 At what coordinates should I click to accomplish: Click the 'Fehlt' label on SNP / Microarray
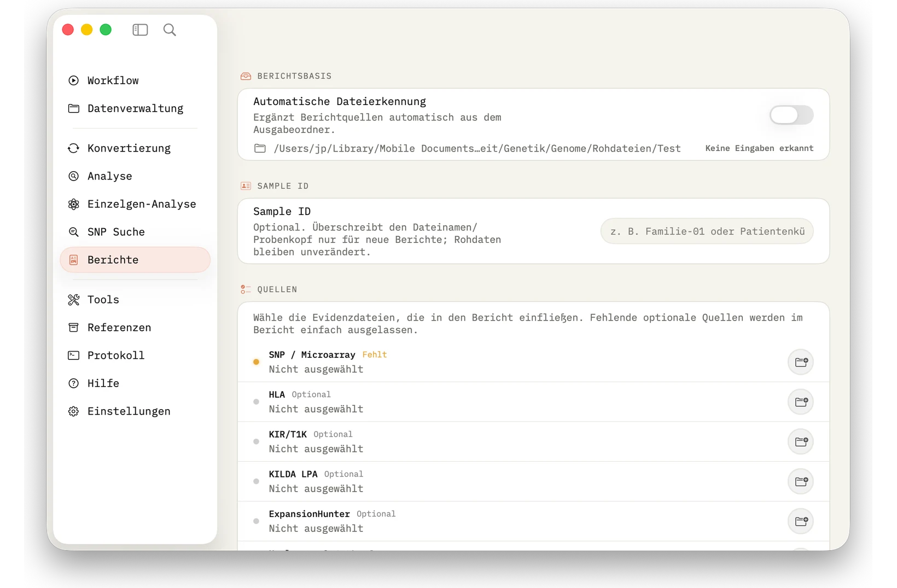375,354
